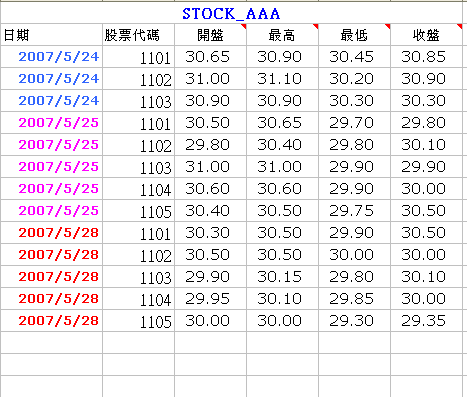This screenshot has height=397, width=467.
Task: Click highest price 30.65 on 2007/5/25
Action: [x=282, y=123]
